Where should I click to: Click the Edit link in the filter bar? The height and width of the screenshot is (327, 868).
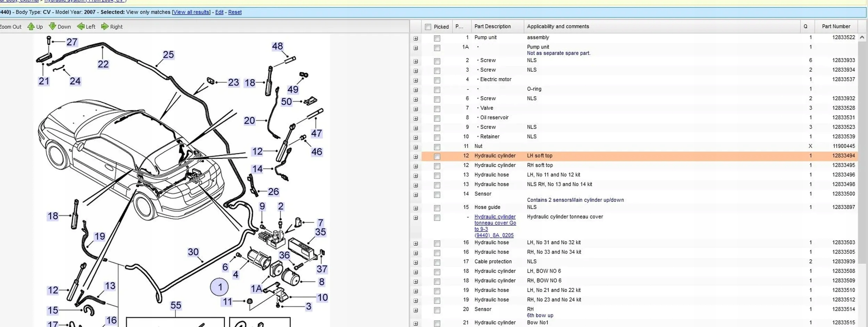(x=219, y=12)
